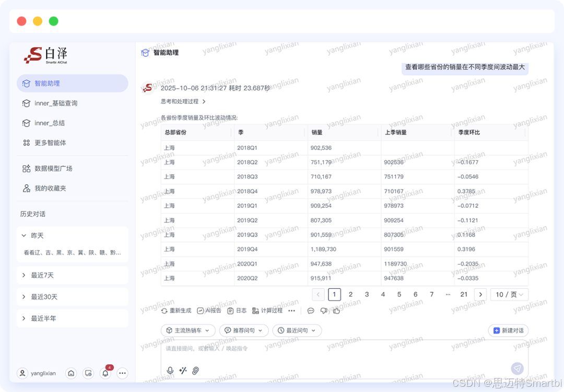Open the 日志 log

237,311
